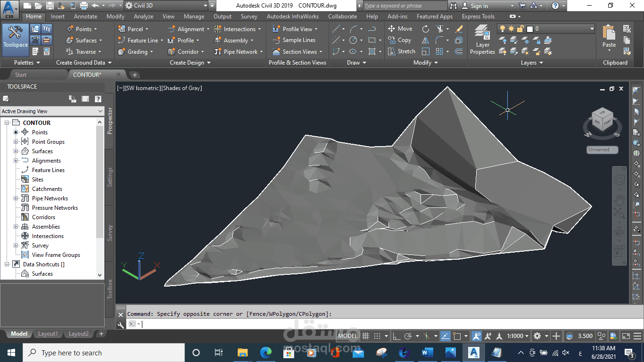Switch to the Annotate ribbon tab
Viewport: 644px width, 362px height.
pos(85,16)
